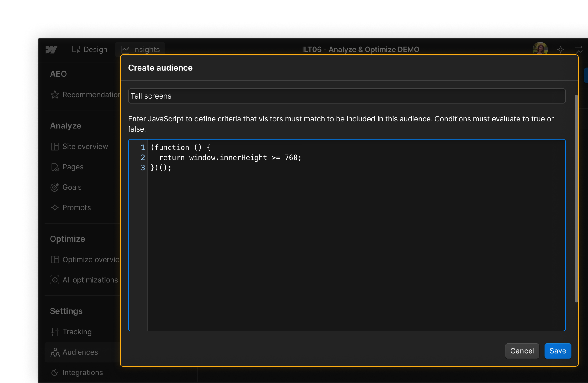The height and width of the screenshot is (383, 588).
Task: Open Tracking settings
Action: coord(77,332)
